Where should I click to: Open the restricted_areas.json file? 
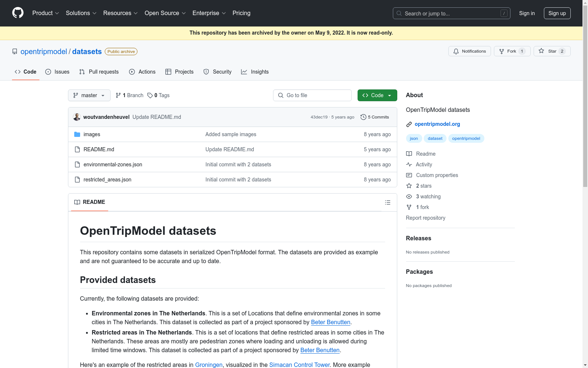(x=107, y=180)
